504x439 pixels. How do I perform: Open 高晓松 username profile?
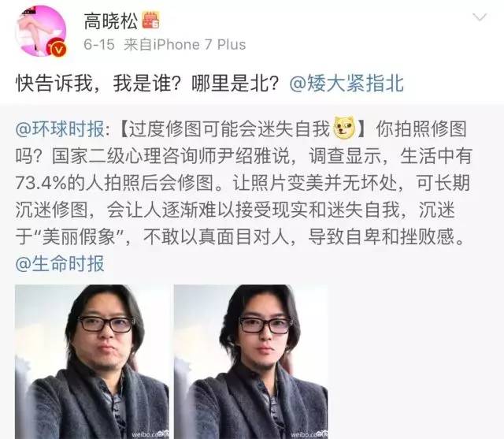coord(111,21)
